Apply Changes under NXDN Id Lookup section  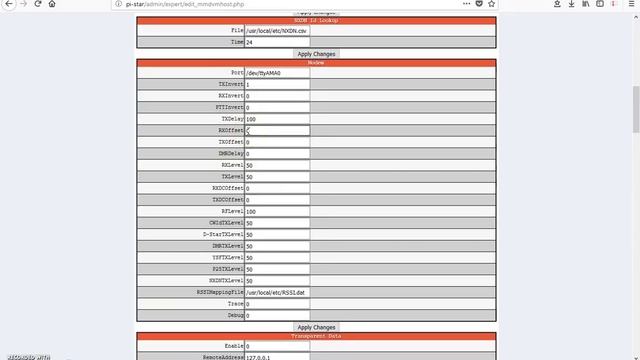click(x=316, y=54)
